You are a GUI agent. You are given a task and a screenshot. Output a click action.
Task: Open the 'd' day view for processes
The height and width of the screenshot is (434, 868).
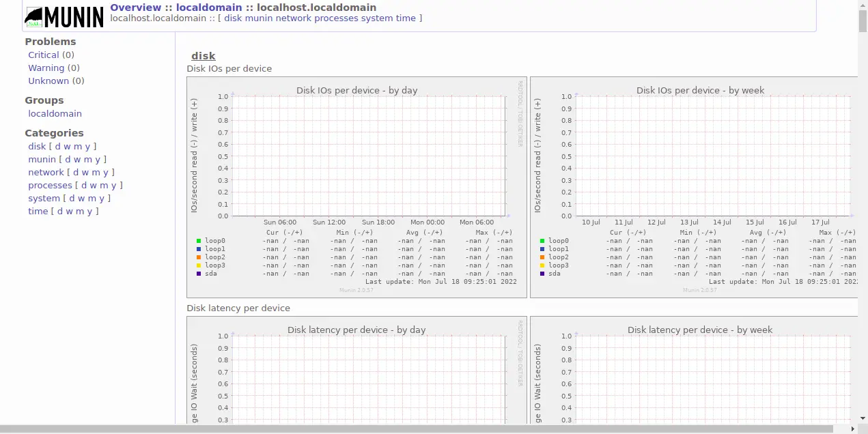tap(84, 185)
